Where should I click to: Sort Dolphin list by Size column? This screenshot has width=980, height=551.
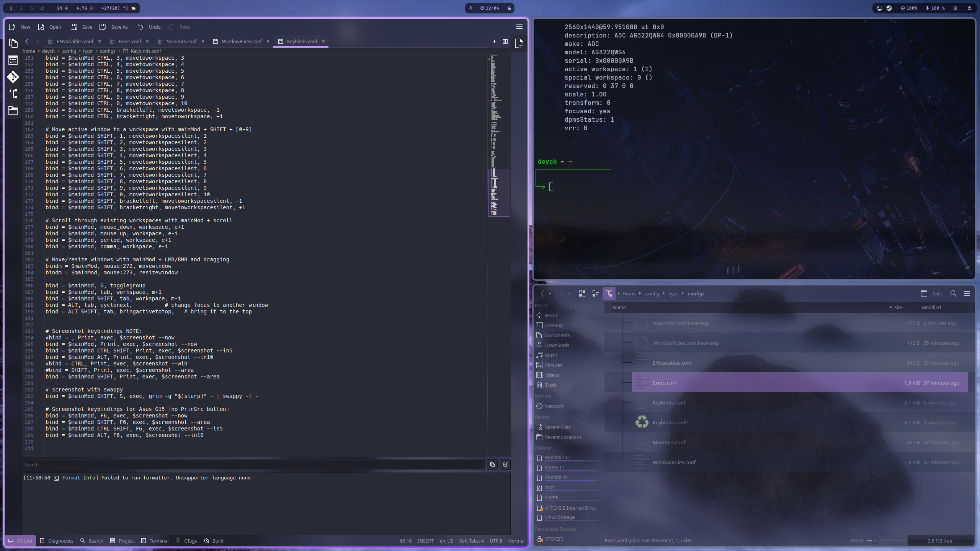click(x=898, y=307)
